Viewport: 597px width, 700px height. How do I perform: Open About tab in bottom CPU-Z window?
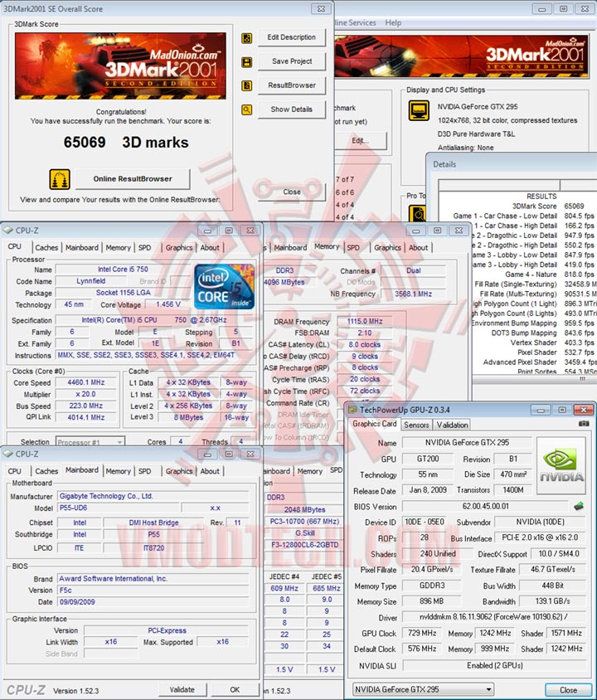(x=210, y=471)
